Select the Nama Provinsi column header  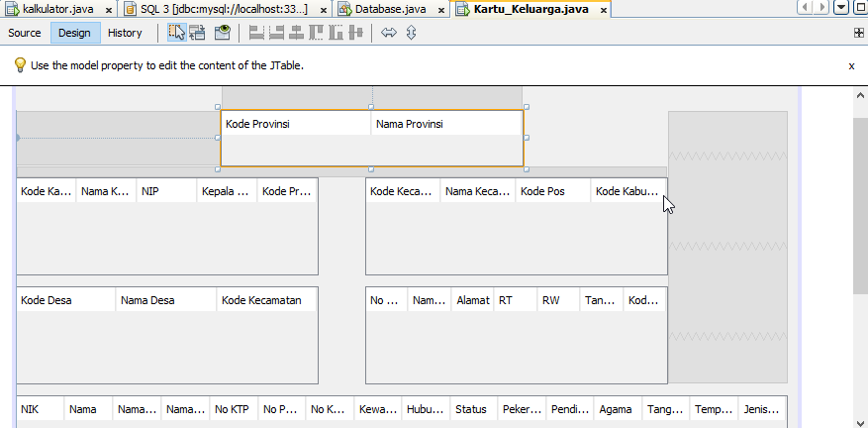pos(446,124)
